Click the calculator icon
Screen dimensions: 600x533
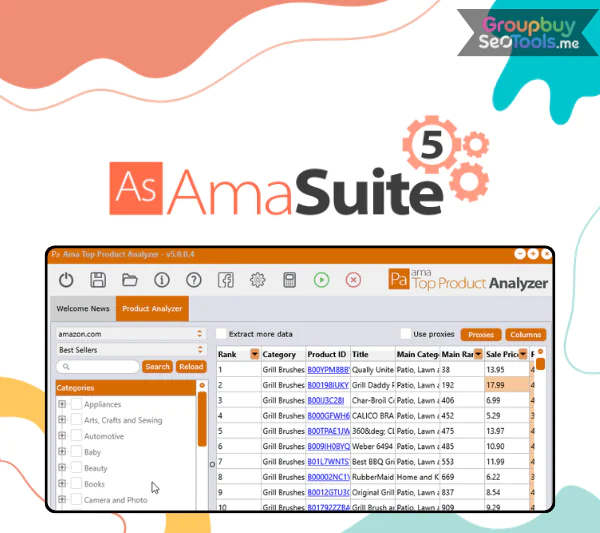coord(290,280)
